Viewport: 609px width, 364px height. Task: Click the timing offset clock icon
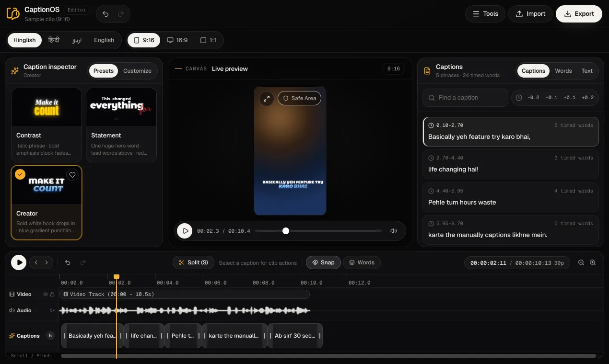[519, 98]
